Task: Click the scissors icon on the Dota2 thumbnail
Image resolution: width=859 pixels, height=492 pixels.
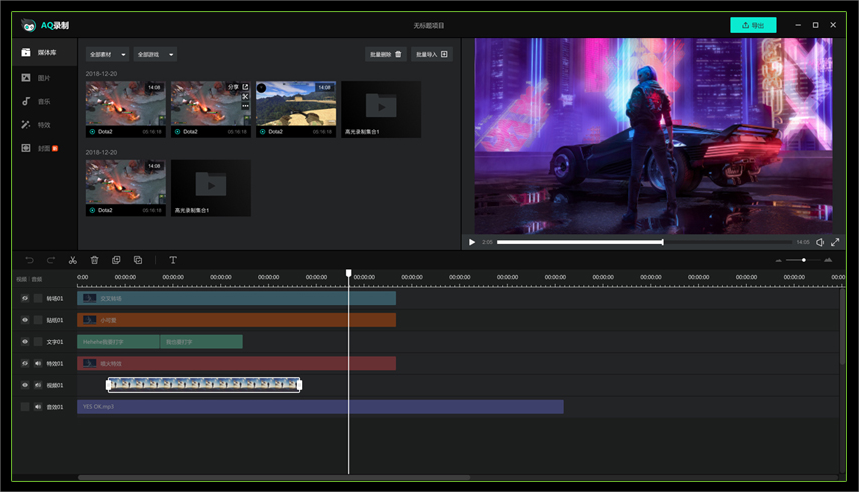Action: [245, 96]
